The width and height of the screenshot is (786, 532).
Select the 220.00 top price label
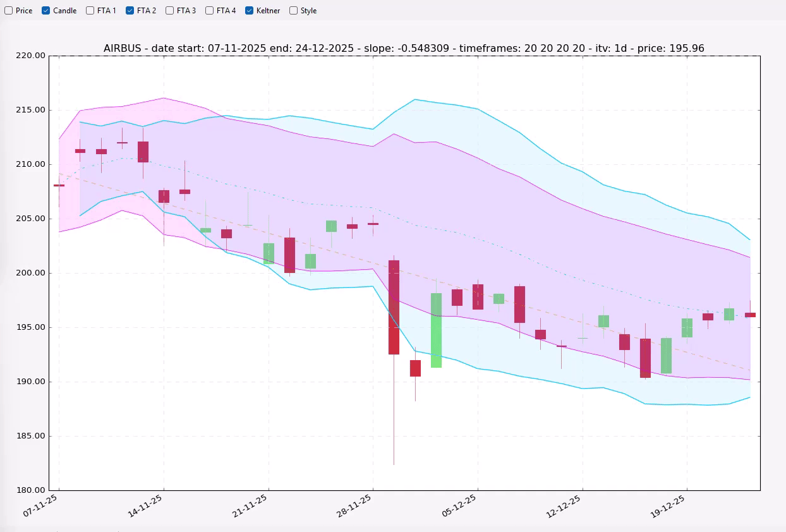point(30,56)
